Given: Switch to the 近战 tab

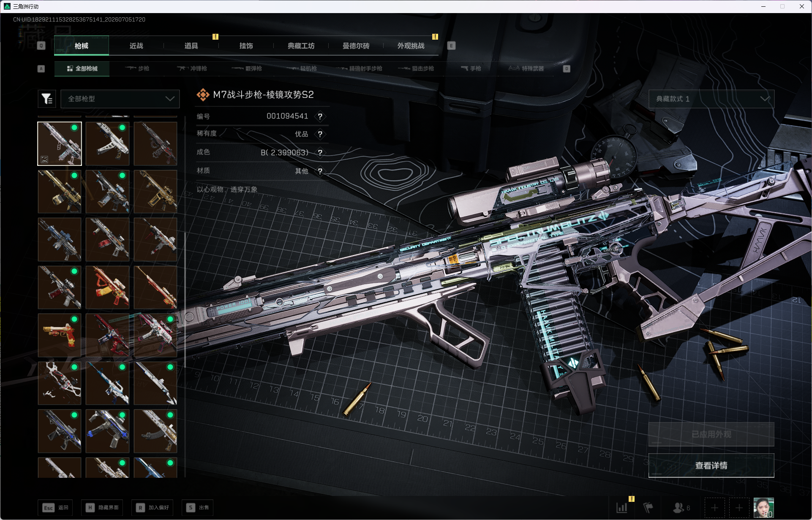Looking at the screenshot, I should [x=136, y=46].
